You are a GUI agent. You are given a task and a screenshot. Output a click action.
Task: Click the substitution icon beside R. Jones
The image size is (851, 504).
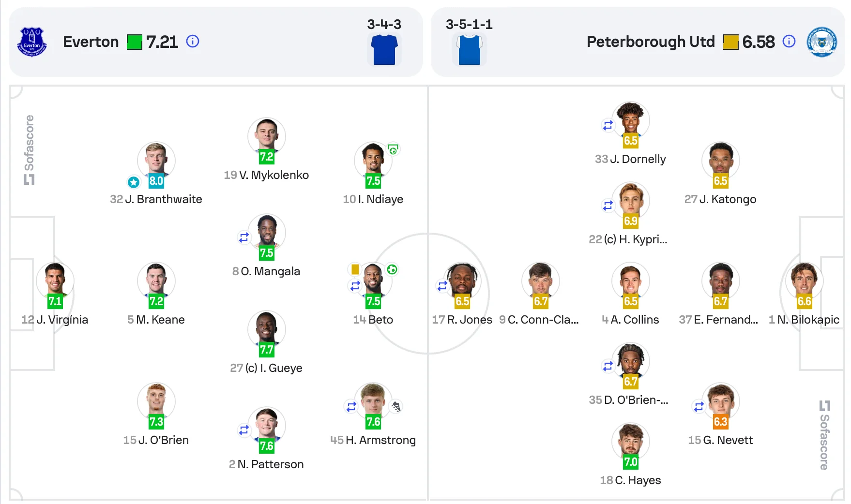[x=442, y=286]
